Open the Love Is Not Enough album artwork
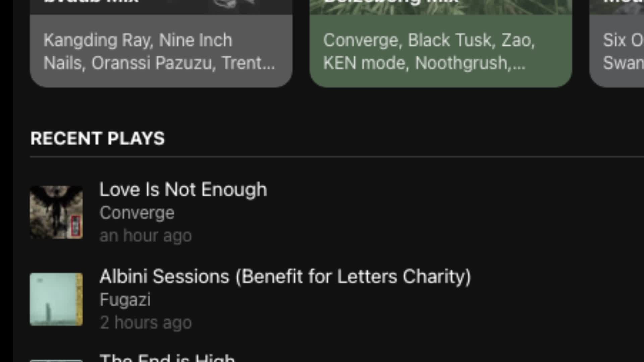The height and width of the screenshot is (362, 644). (56, 213)
